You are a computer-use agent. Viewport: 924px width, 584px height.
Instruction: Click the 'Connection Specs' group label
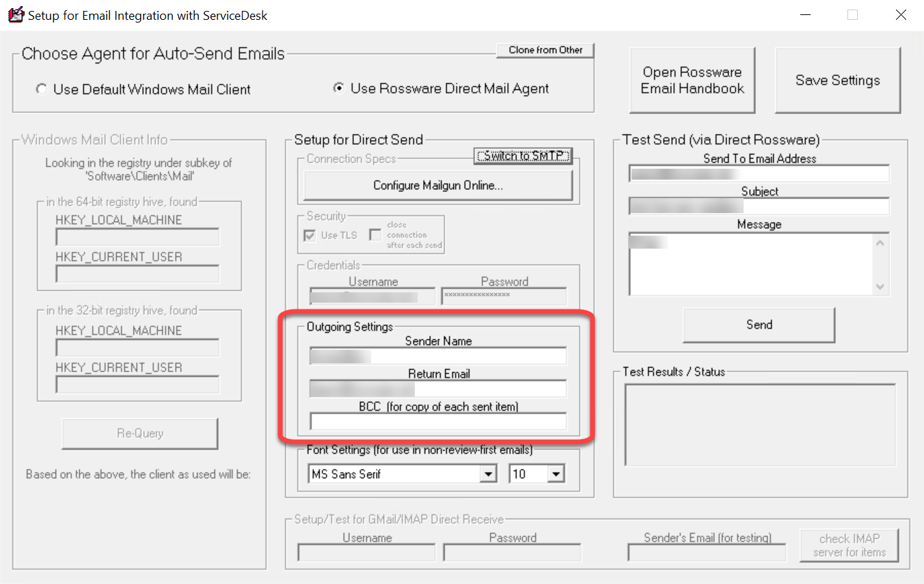tap(351, 158)
